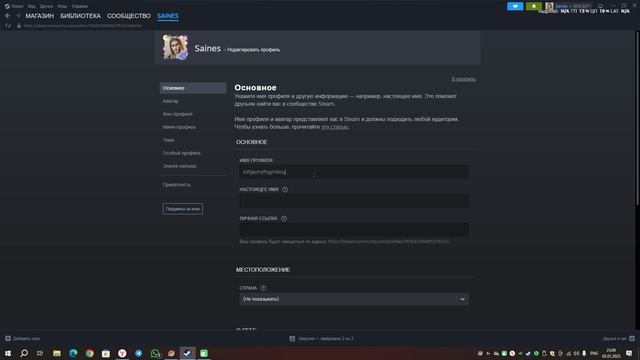Viewport: 640px width, 360px height.
Task: Select Особый профиль in the settings sidebar
Action: coord(182,153)
